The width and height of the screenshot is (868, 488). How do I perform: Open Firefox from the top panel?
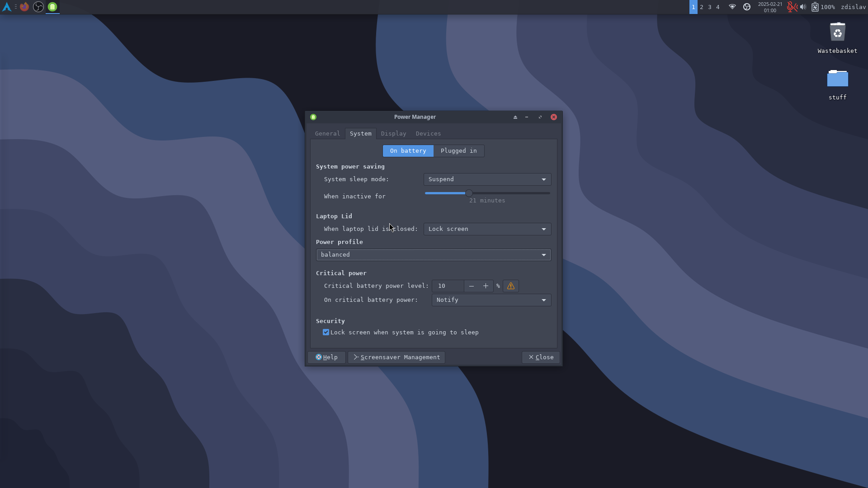24,7
